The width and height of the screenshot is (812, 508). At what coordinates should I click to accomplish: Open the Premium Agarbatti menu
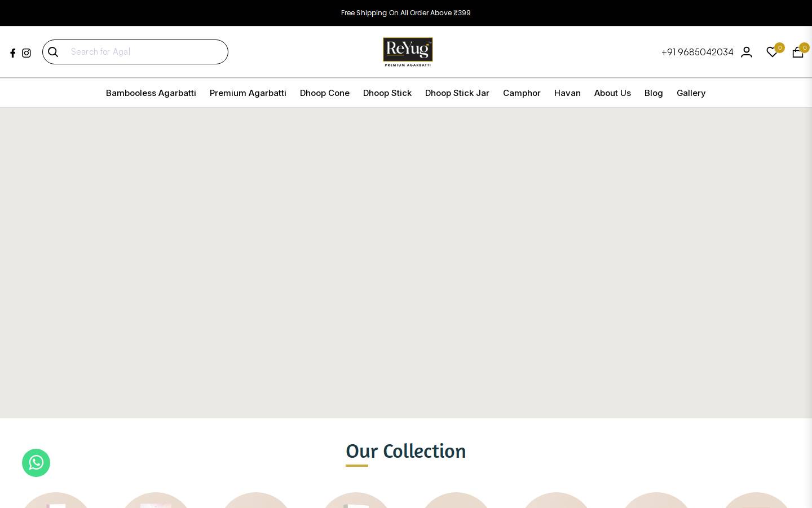point(248,93)
